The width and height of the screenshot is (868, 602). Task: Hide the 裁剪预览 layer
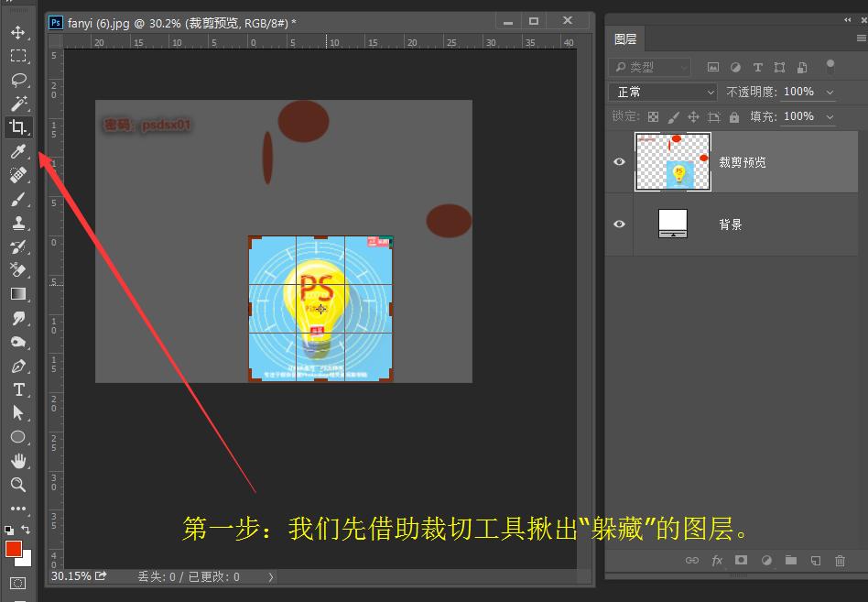[620, 161]
